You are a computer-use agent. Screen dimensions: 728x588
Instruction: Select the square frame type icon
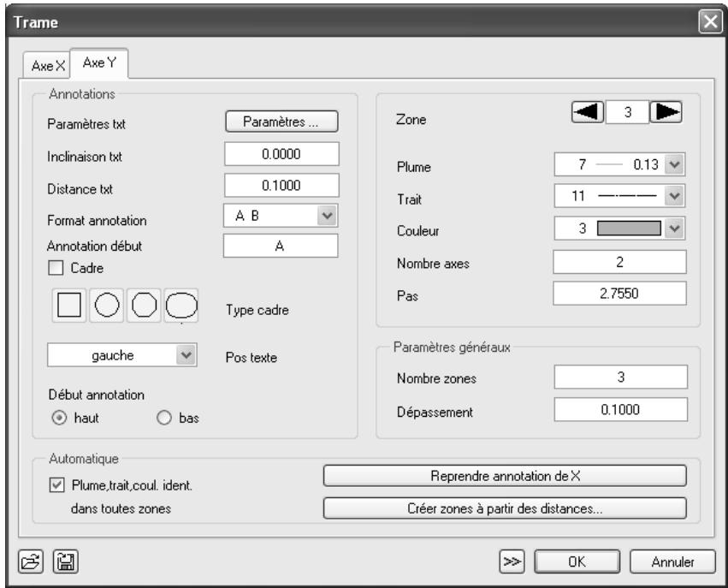pyautogui.click(x=69, y=306)
